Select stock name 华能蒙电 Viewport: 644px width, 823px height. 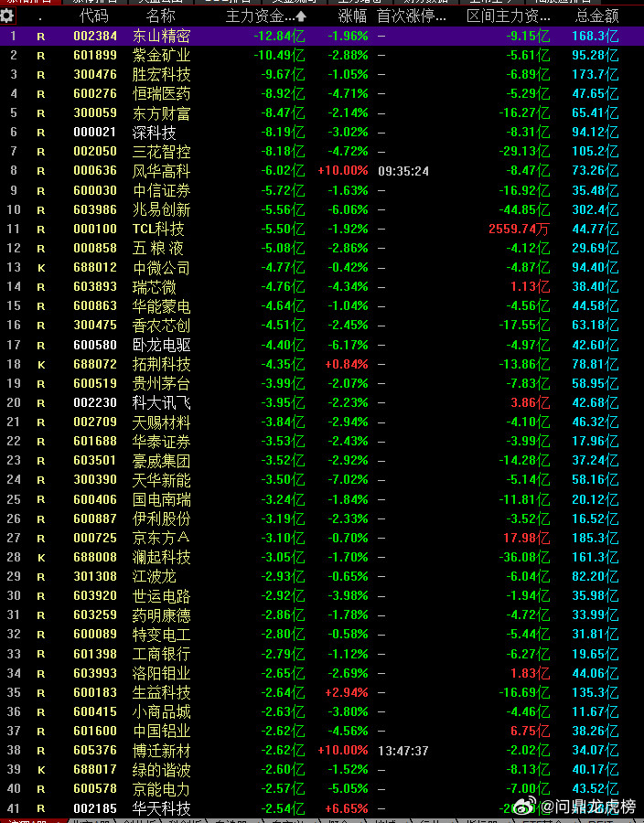pos(161,306)
